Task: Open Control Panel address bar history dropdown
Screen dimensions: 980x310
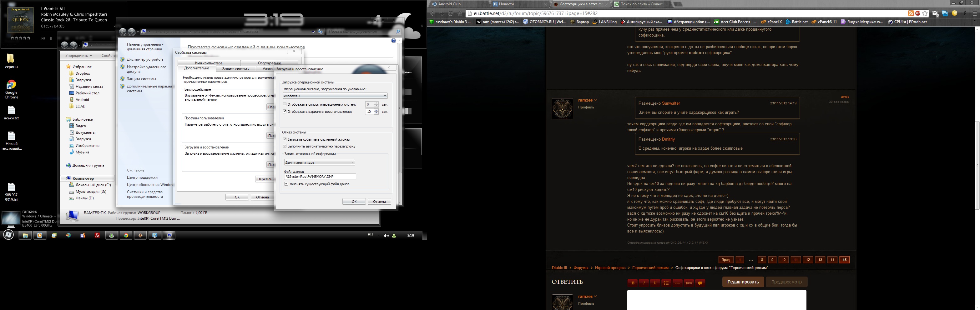Action: coord(313,32)
